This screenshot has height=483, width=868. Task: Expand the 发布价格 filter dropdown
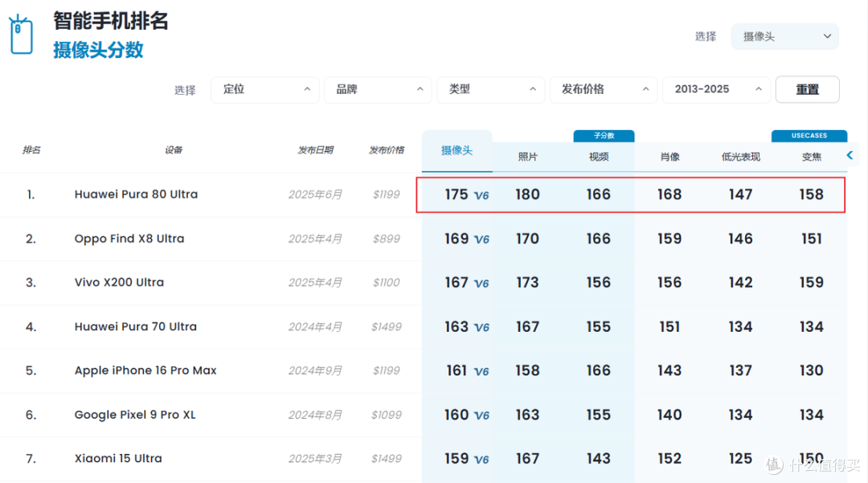point(604,90)
